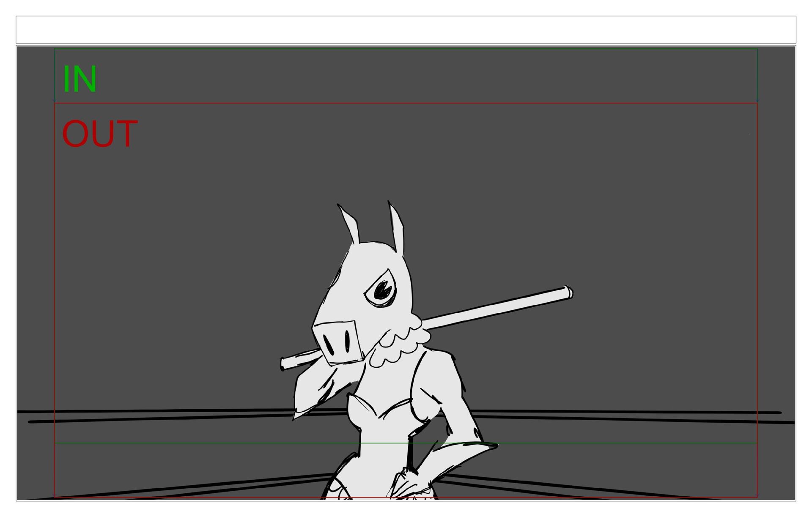
Task: Click the right end of the staff
Action: click(568, 293)
